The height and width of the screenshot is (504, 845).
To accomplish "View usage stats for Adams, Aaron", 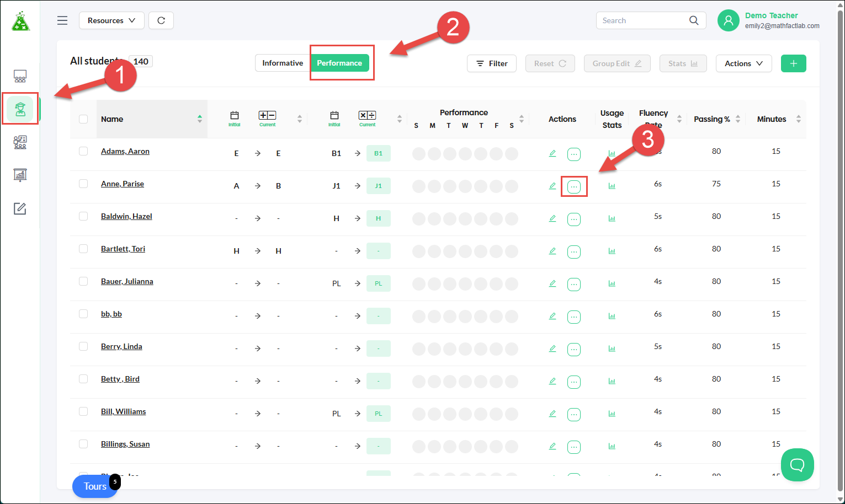I will point(612,153).
